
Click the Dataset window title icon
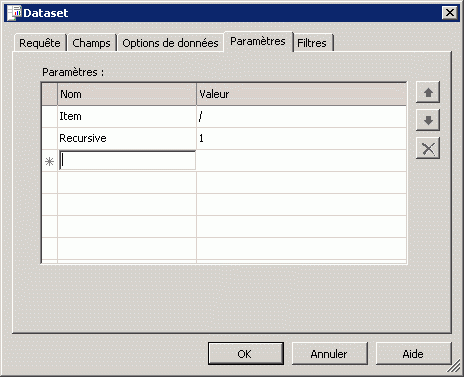14,13
